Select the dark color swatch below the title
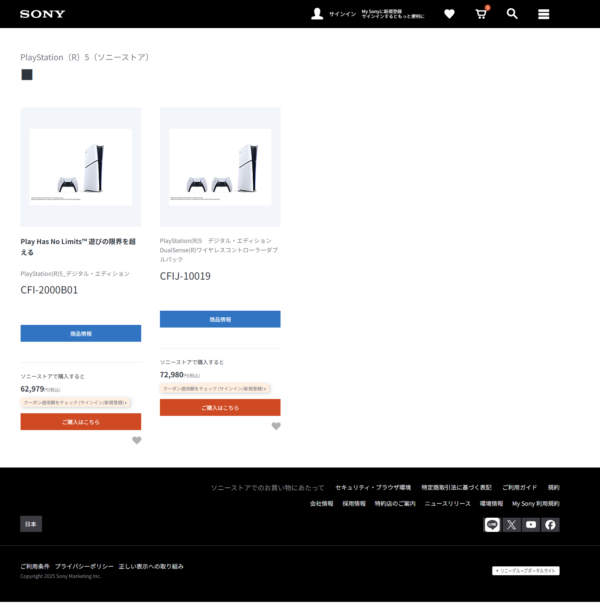 point(27,75)
